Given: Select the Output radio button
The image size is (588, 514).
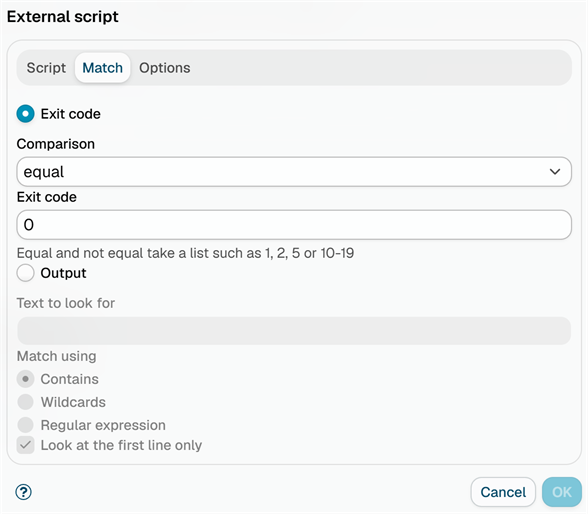Looking at the screenshot, I should 26,273.
